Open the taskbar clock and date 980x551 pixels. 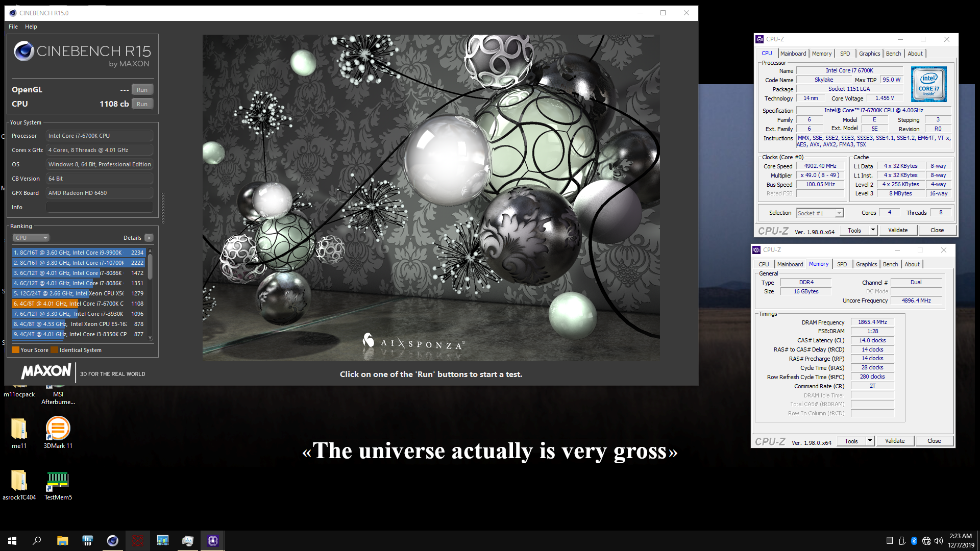(961, 541)
